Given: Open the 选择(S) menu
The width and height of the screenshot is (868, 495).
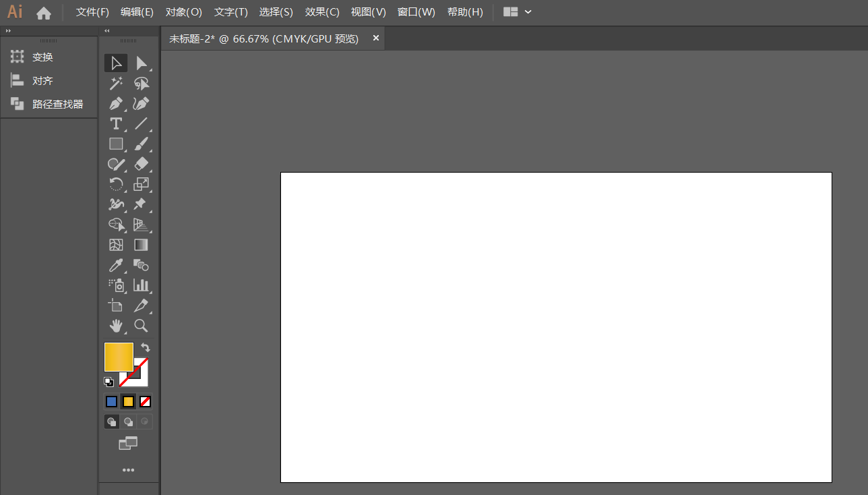Looking at the screenshot, I should click(x=276, y=12).
